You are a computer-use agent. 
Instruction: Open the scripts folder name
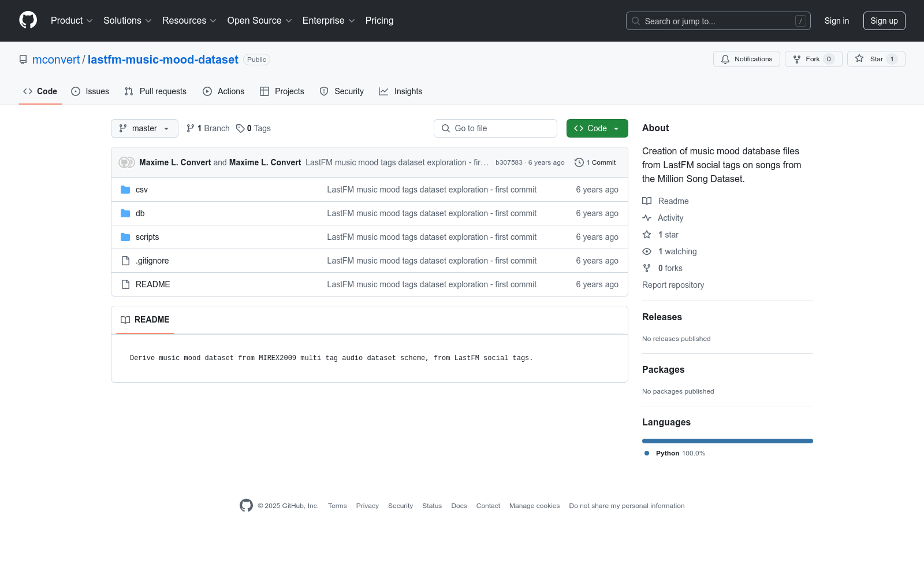click(147, 237)
